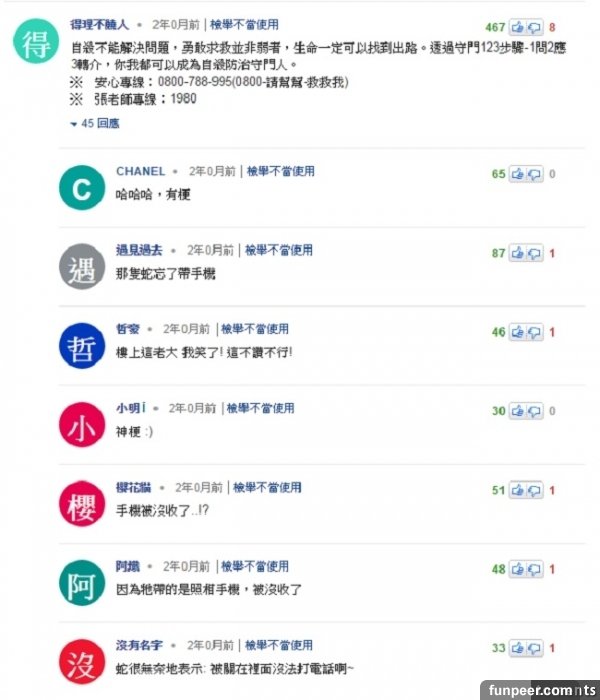Click the blue 哲 avatar
This screenshot has width=600, height=700.
coord(82,346)
